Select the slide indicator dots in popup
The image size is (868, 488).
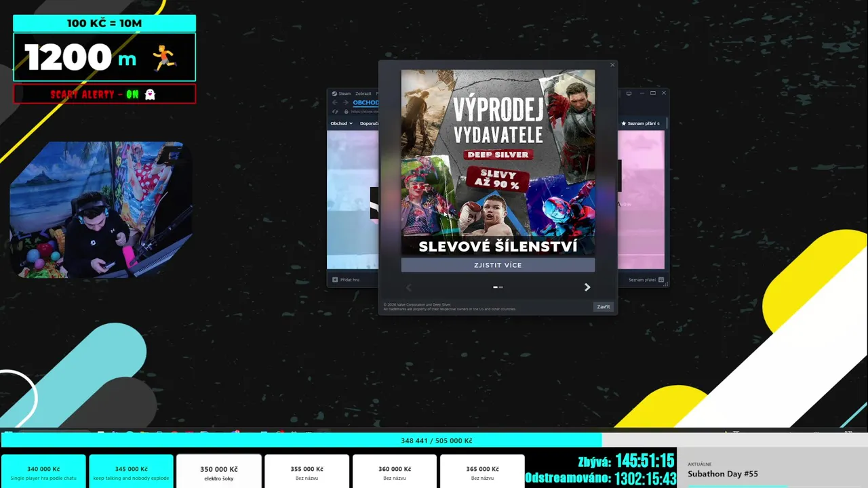pyautogui.click(x=498, y=287)
